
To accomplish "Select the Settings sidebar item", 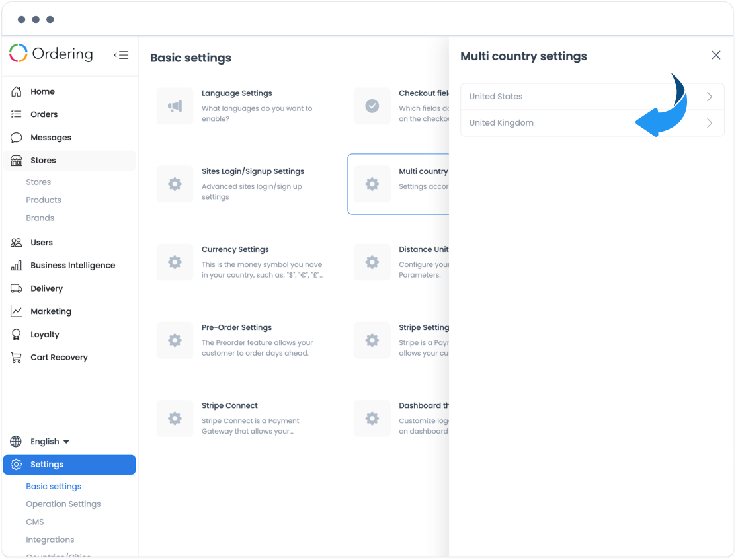I will (x=69, y=464).
